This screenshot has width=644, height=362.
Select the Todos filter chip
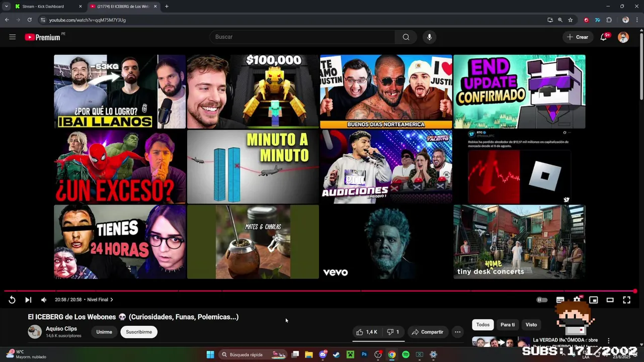pyautogui.click(x=483, y=325)
